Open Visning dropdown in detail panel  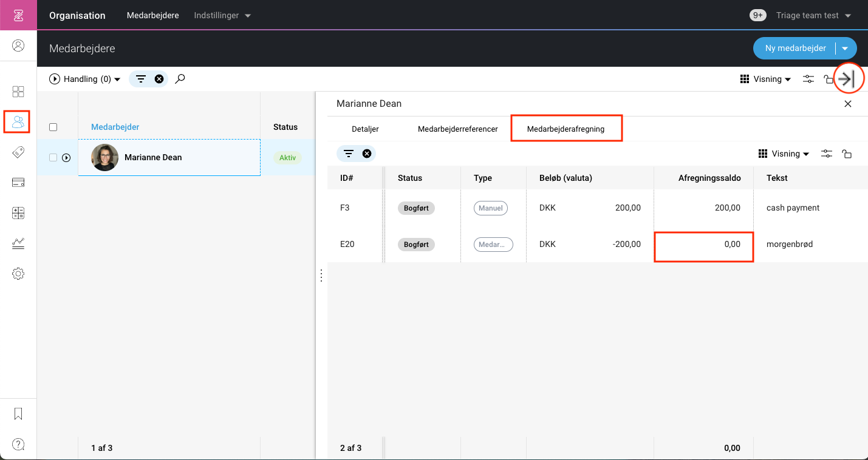coord(784,154)
